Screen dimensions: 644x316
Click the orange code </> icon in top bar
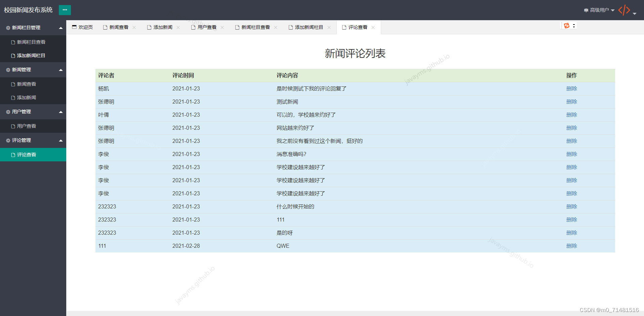click(624, 10)
